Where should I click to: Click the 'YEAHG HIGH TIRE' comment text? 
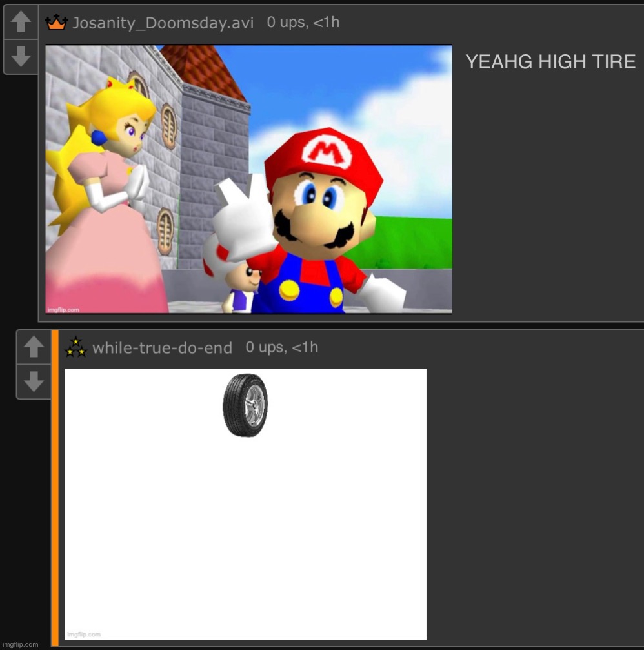click(x=550, y=62)
